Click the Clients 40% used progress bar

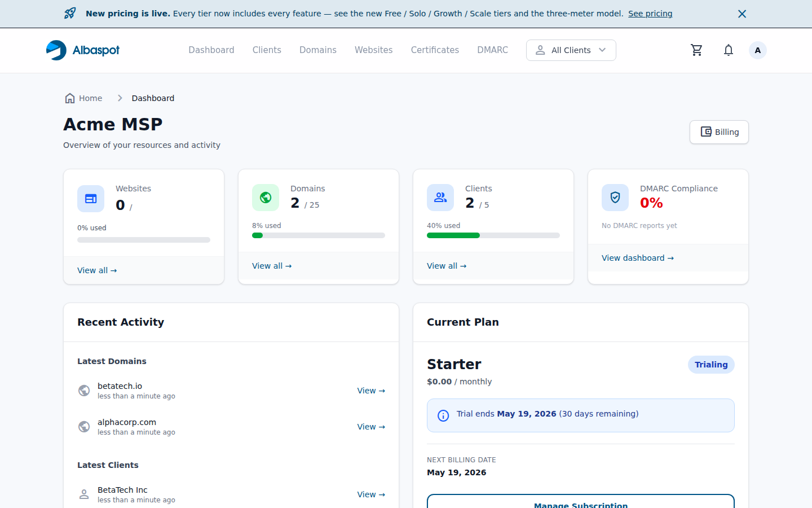tap(493, 235)
